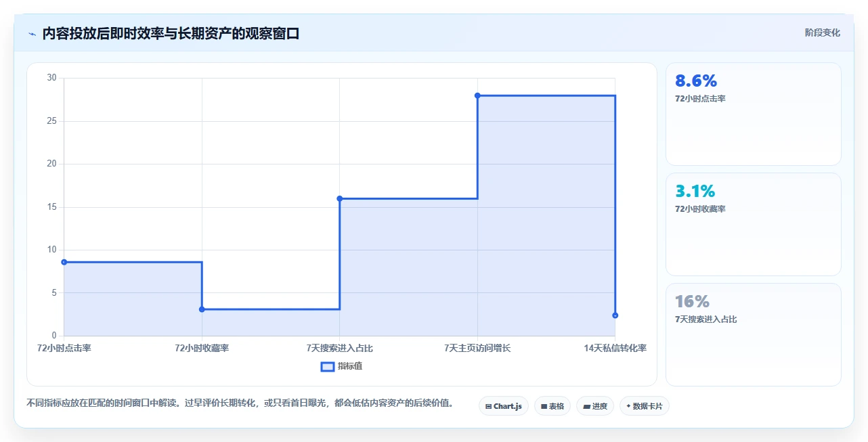Click the 72小时收藏率 data point
Screen dimensions: 868x442
click(x=202, y=309)
